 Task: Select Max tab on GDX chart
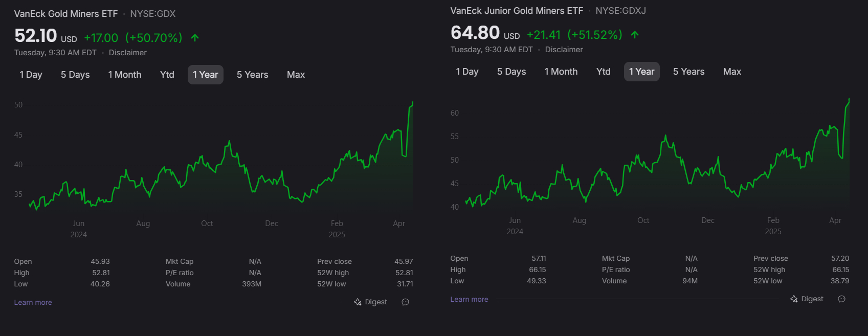click(296, 75)
